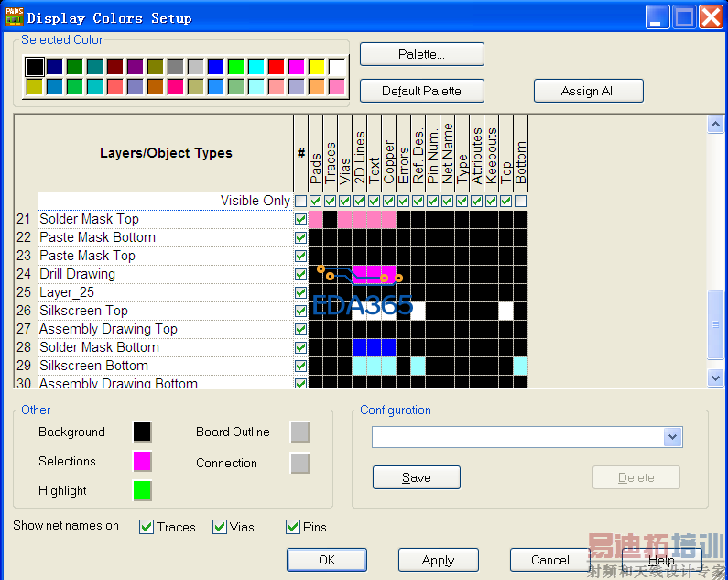Choose the cyan palette swatch
Screen dimensions: 728x580
click(x=255, y=67)
